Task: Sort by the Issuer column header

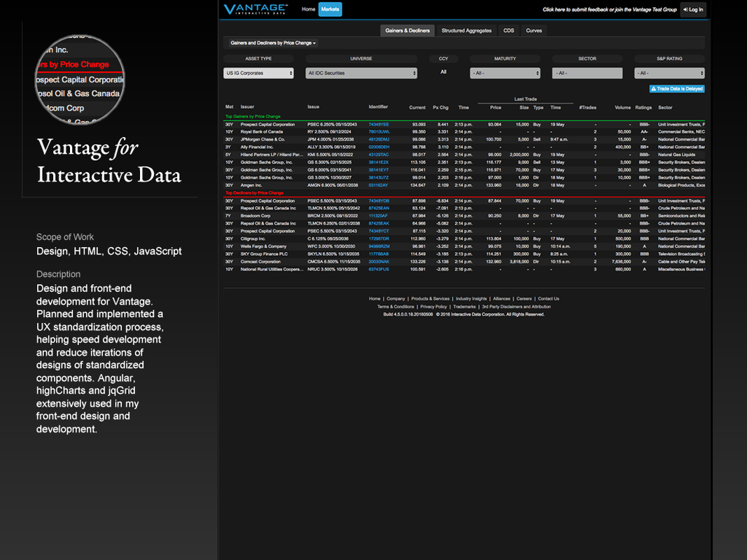Action: coord(247,107)
